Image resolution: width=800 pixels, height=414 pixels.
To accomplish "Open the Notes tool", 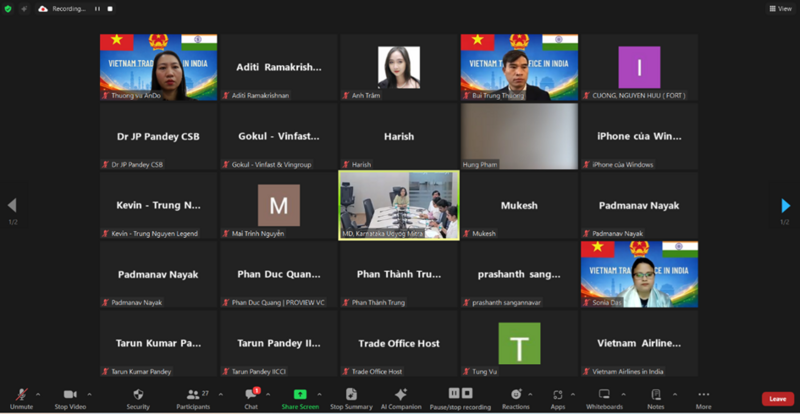I will [655, 397].
